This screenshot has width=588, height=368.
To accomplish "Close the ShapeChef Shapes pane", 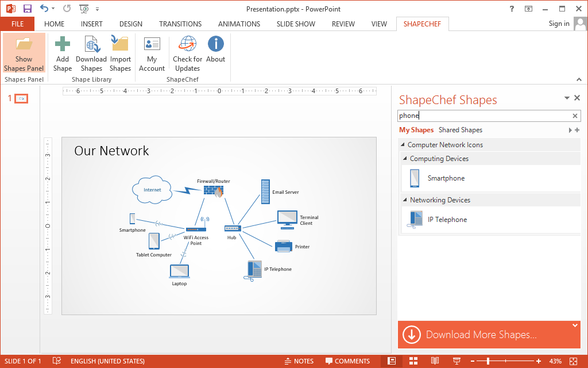I will click(x=577, y=98).
